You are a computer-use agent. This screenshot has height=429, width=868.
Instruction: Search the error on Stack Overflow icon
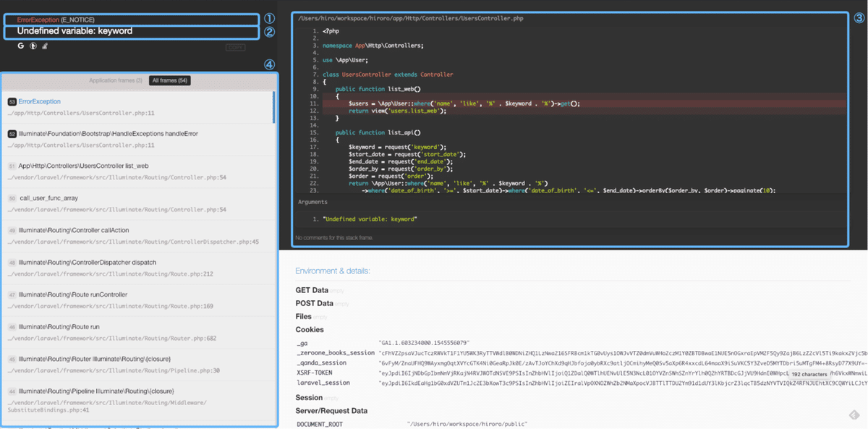coord(45,46)
